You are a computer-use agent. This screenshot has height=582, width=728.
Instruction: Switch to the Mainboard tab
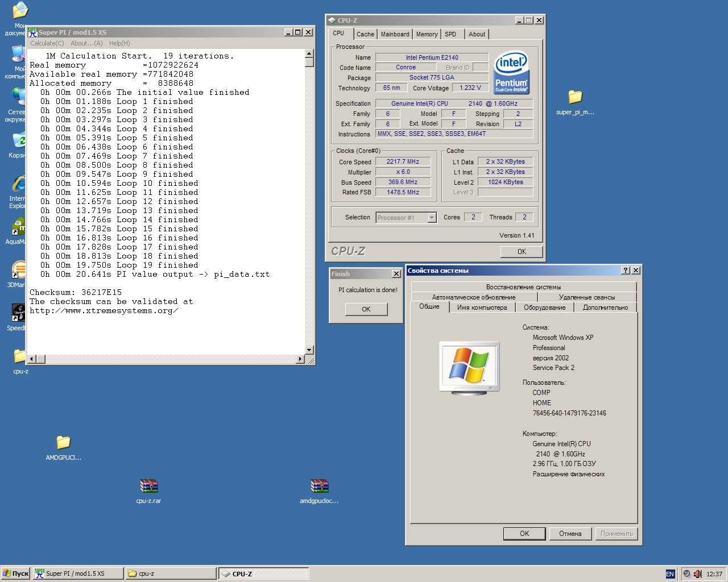coord(395,34)
